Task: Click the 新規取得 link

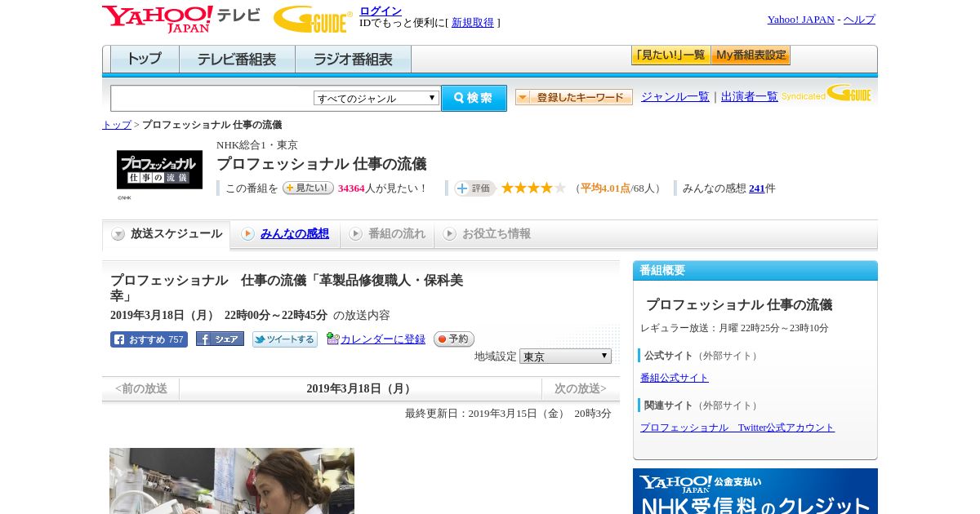Action: coord(473,23)
